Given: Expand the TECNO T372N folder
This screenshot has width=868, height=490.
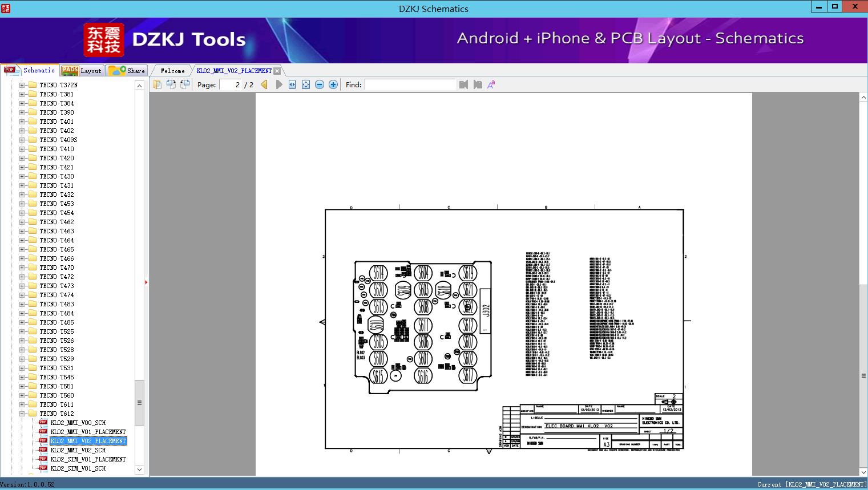Looking at the screenshot, I should click(22, 85).
